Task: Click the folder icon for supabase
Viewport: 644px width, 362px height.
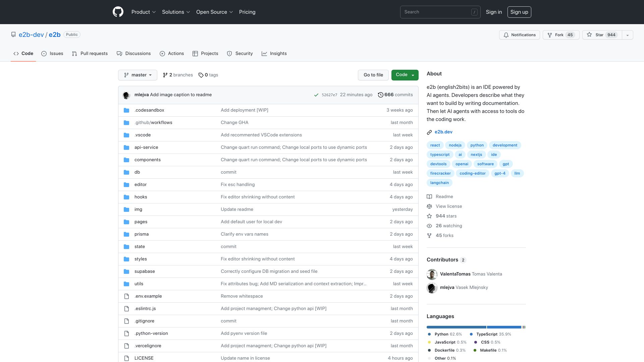Action: [x=126, y=271]
